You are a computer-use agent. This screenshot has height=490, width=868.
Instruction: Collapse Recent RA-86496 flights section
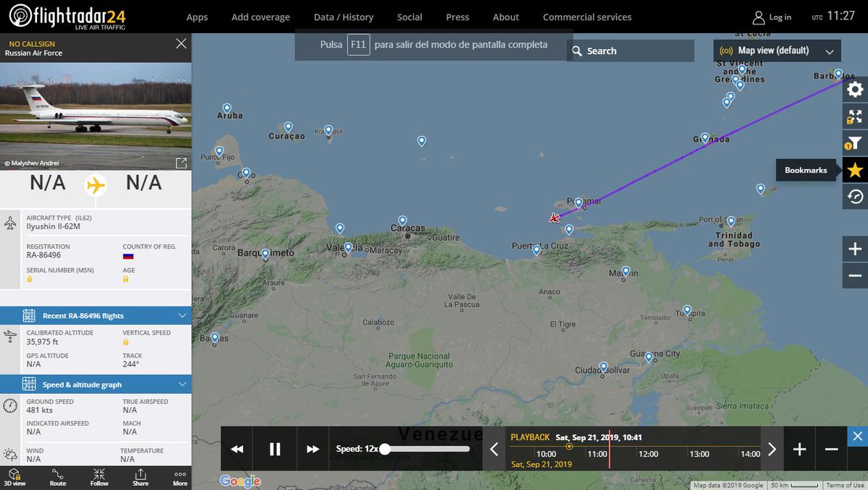coord(182,316)
